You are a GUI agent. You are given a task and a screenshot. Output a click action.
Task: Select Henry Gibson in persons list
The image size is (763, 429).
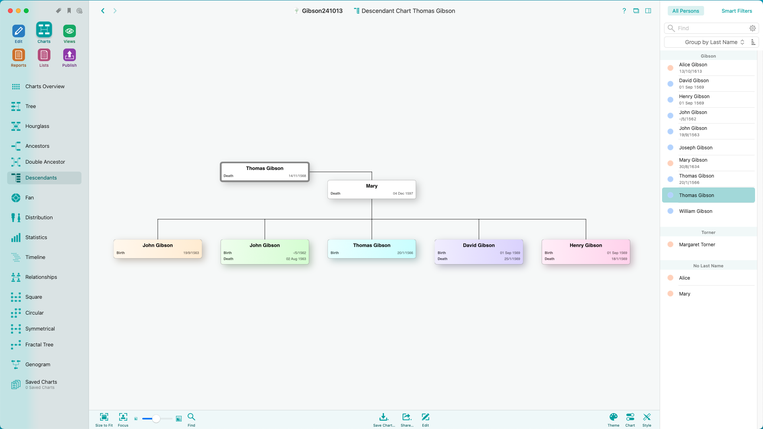tap(708, 100)
